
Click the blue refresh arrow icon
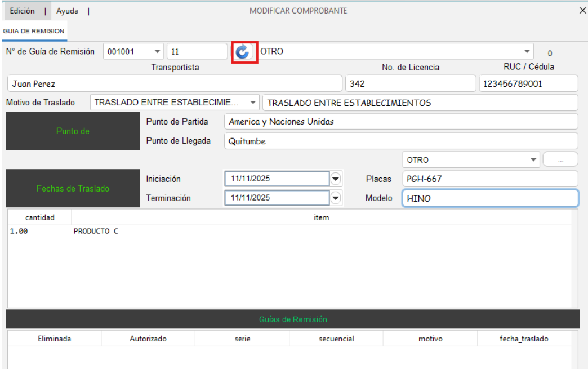point(243,52)
